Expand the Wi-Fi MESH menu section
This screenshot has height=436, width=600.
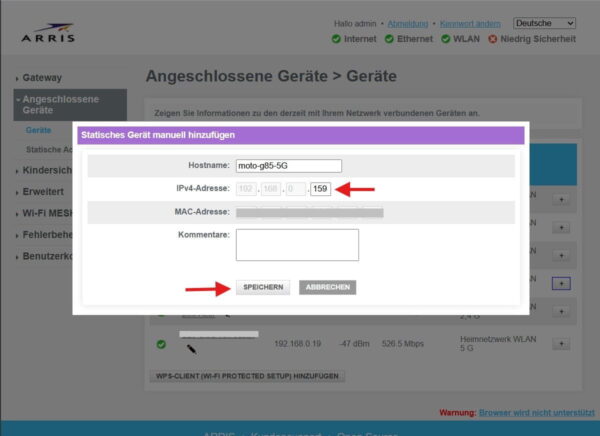tap(44, 213)
